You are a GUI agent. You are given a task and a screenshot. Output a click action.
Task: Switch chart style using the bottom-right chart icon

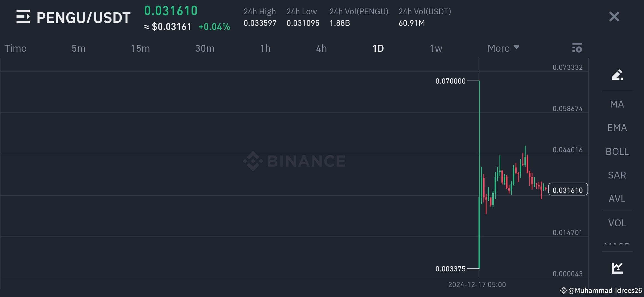pos(617,267)
